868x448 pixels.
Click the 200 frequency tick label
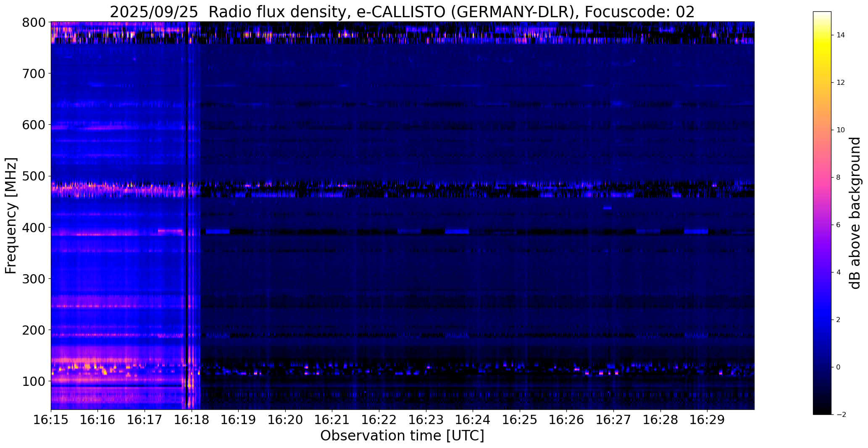(x=33, y=330)
